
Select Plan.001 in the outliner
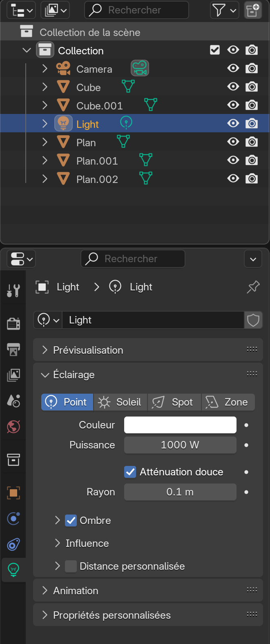pos(97,161)
